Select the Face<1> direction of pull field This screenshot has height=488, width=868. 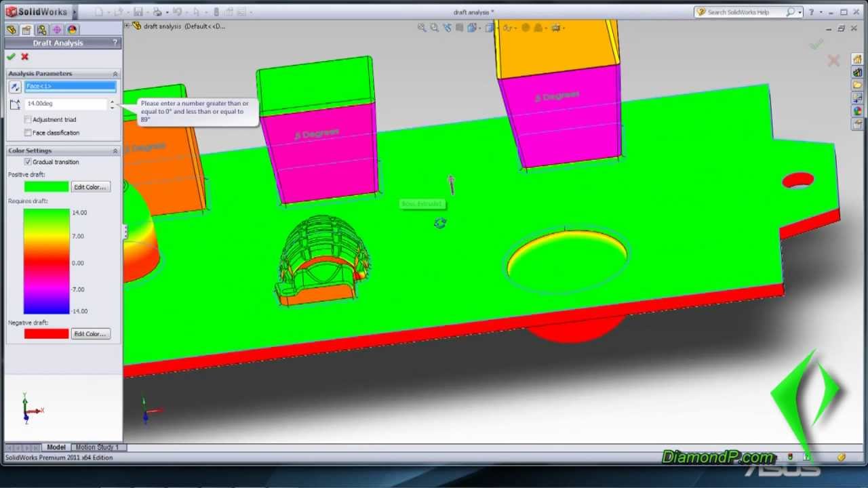(71, 87)
